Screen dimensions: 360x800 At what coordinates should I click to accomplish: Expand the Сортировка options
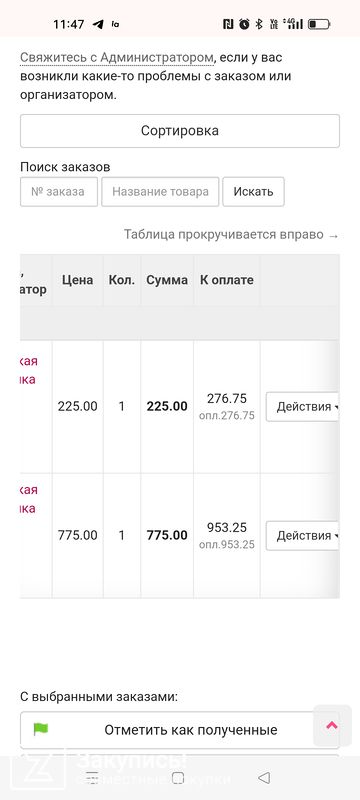tap(180, 131)
